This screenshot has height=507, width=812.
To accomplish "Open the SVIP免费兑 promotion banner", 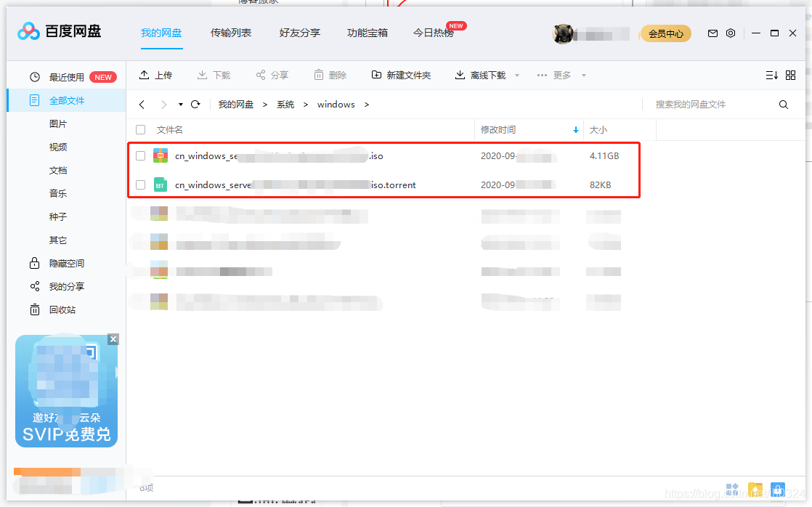I will [66, 391].
